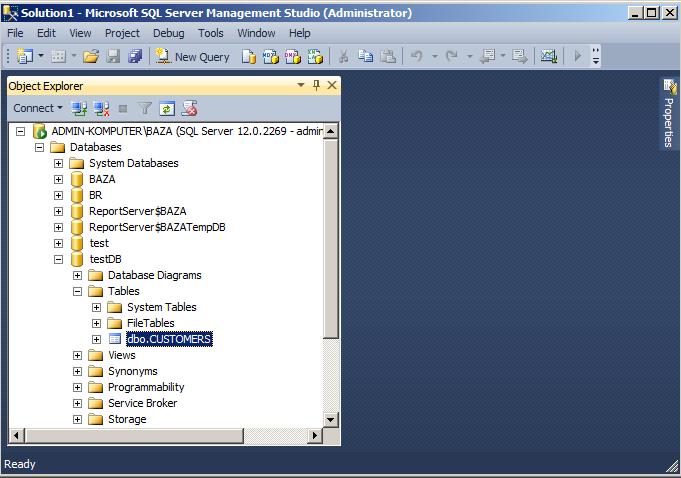The width and height of the screenshot is (681, 478).
Task: Toggle Auto Hide pin on Object Explorer
Action: click(316, 85)
